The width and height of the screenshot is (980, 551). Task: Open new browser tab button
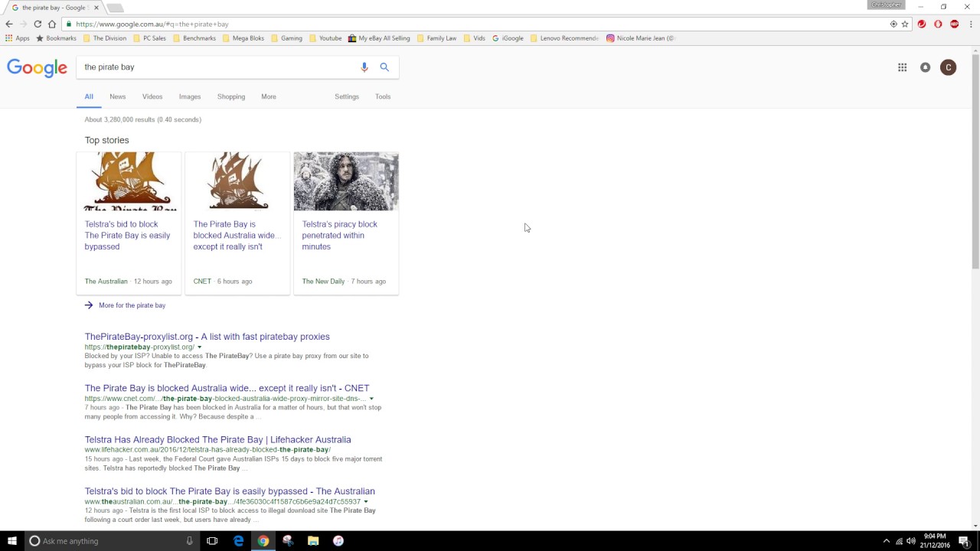pos(115,8)
